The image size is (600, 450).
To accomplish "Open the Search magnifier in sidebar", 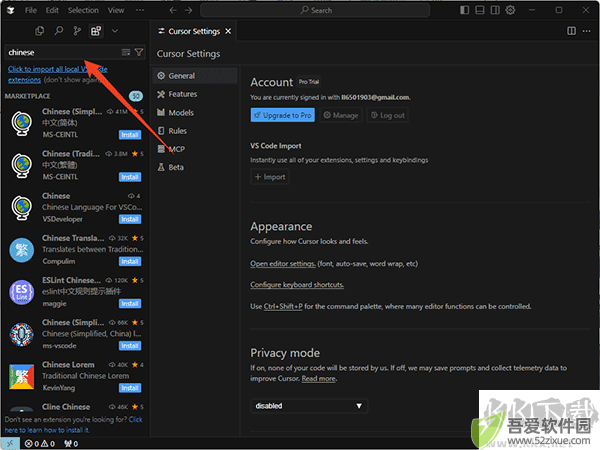I will pyautogui.click(x=59, y=31).
